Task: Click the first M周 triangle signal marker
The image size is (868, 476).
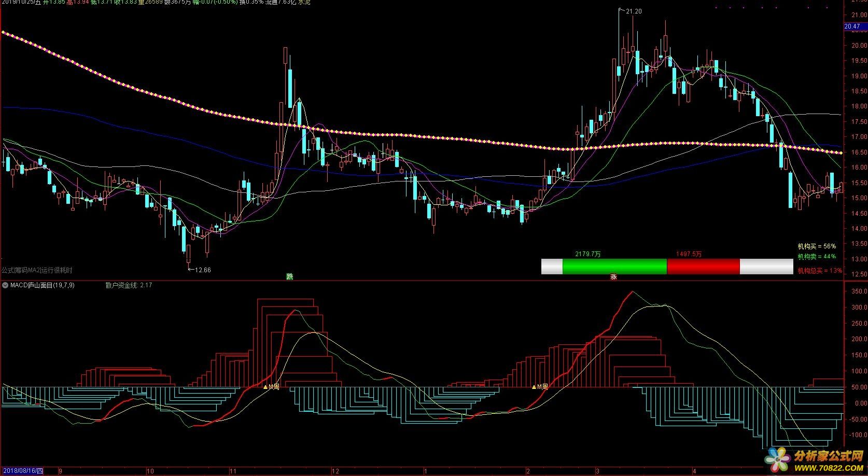Action: point(271,387)
